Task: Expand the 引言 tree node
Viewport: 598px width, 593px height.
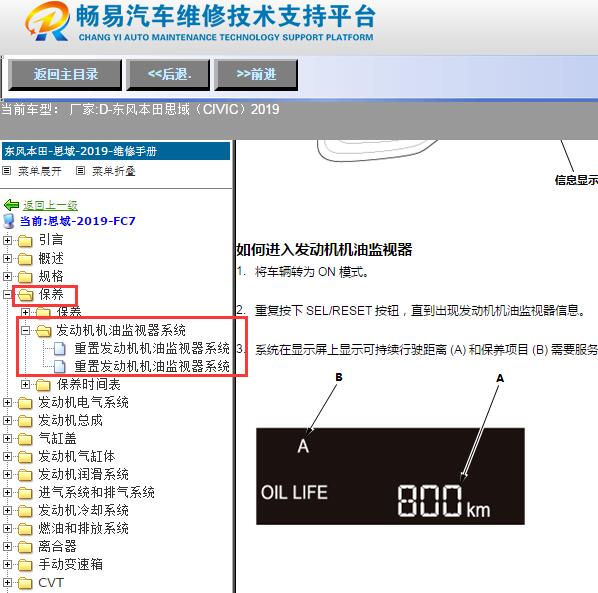Action: 7,240
